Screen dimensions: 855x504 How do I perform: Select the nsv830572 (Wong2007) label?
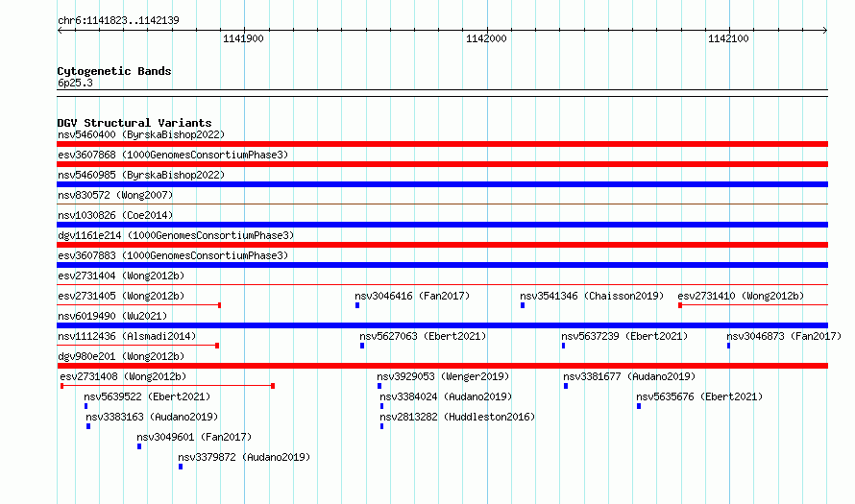pos(115,195)
